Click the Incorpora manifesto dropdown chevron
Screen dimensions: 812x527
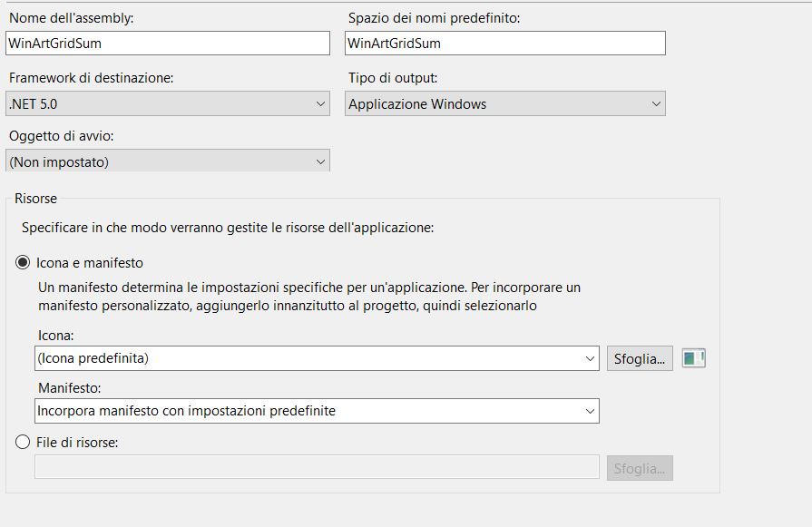(590, 411)
